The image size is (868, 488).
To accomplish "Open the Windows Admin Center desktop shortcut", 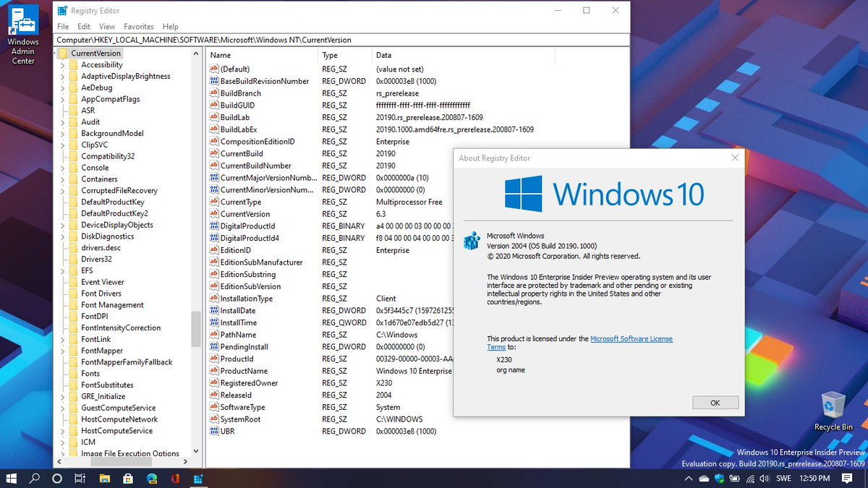I will (23, 33).
